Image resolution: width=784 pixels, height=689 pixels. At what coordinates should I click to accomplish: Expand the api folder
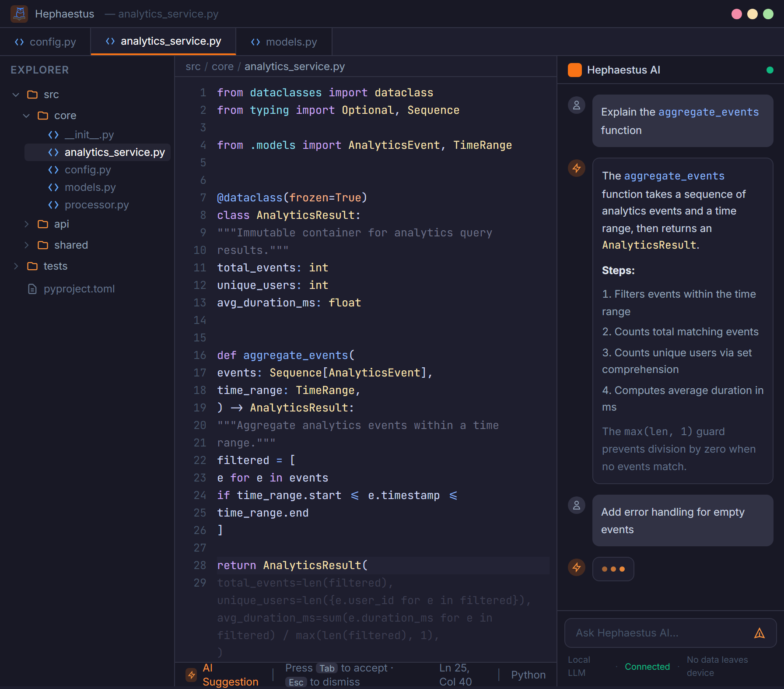(x=27, y=224)
